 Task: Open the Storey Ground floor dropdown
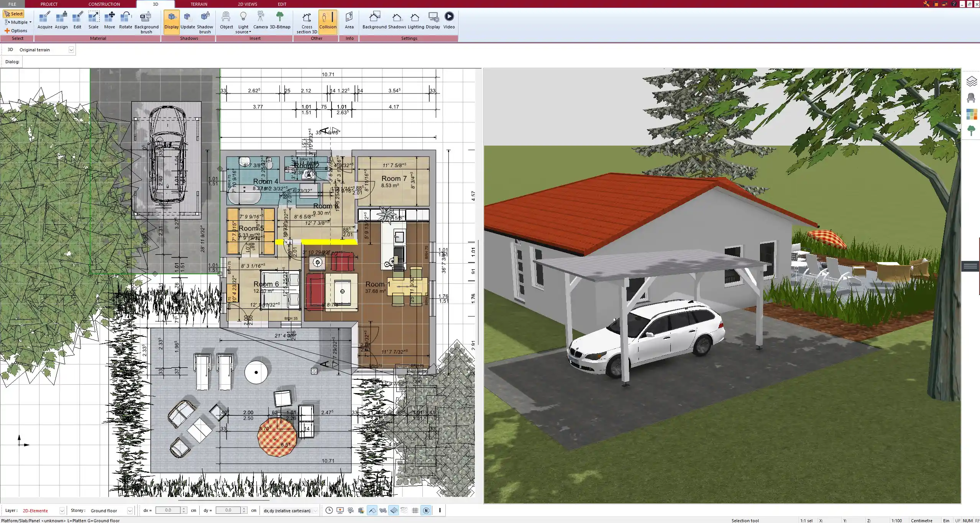[x=130, y=511]
